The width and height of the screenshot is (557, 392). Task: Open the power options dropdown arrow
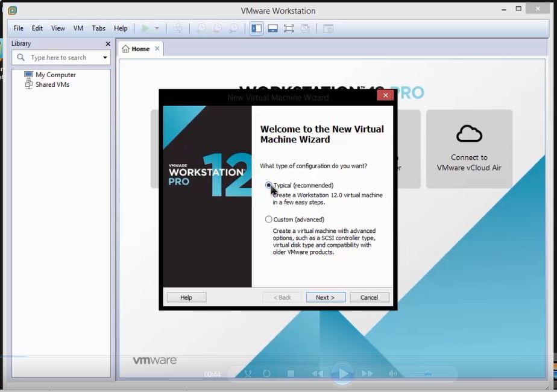[157, 28]
